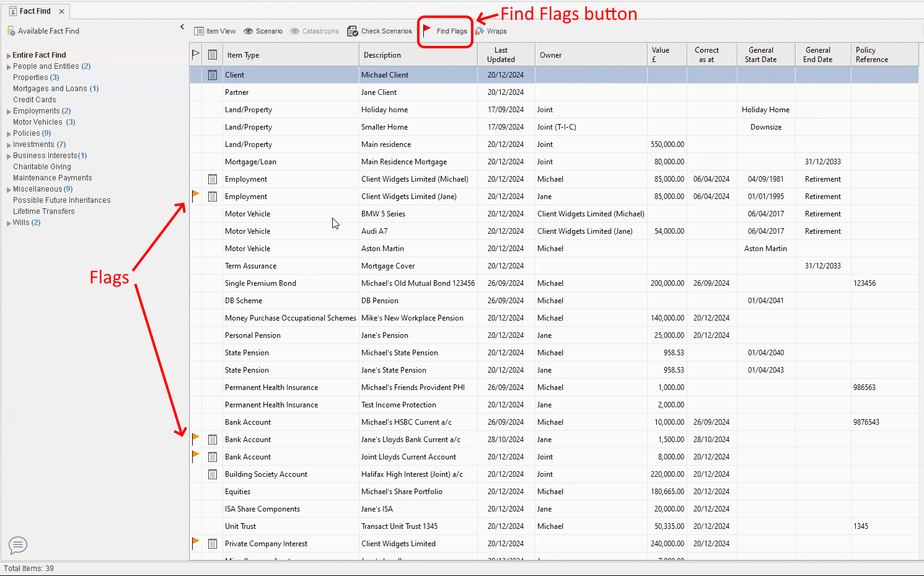Toggle the flag on Employment Jane row
The width and height of the screenshot is (924, 576).
coord(196,196)
